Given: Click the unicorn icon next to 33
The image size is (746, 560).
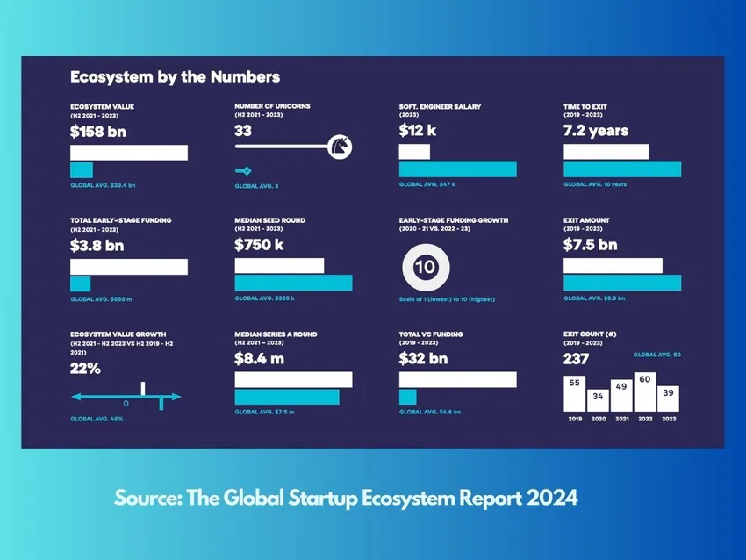Looking at the screenshot, I should 342,147.
